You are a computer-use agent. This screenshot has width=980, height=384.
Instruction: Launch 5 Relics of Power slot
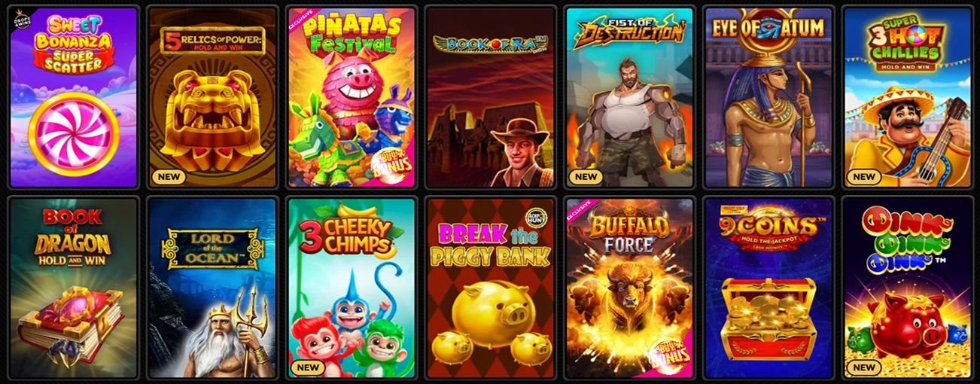point(212,98)
